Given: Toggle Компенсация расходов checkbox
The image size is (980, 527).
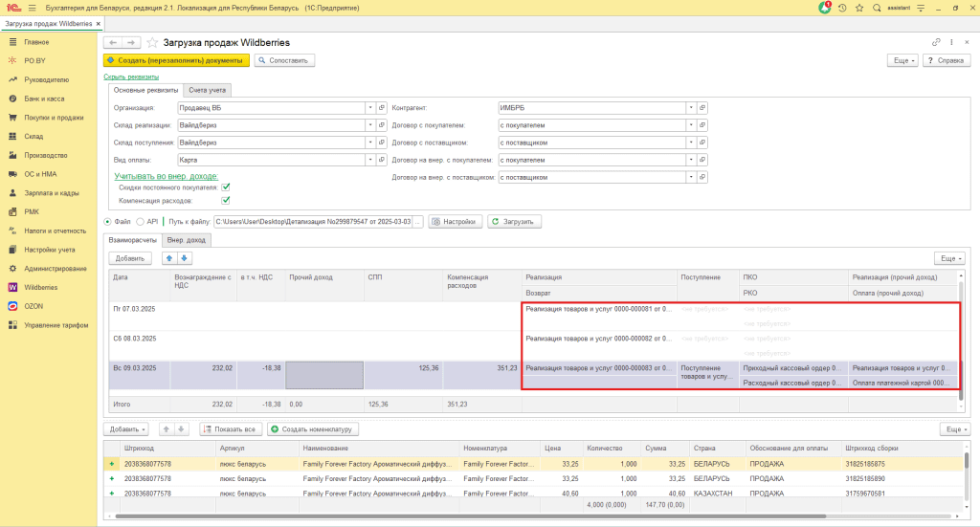Looking at the screenshot, I should click(x=226, y=201).
